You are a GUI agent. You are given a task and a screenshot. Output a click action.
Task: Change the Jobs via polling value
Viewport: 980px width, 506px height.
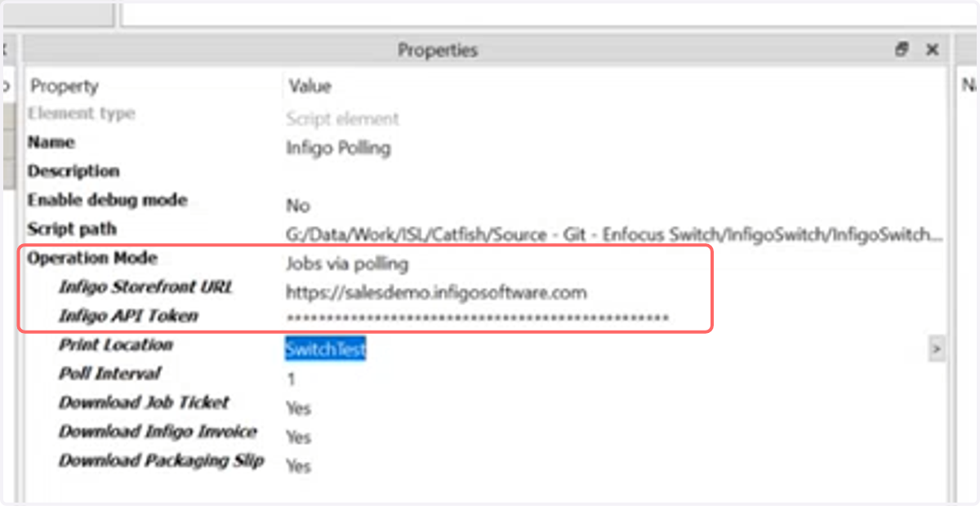[347, 264]
